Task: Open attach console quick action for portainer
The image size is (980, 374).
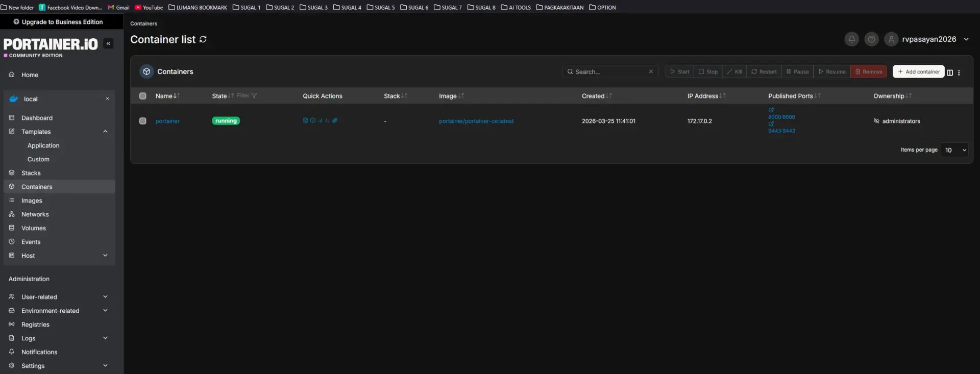Action: click(x=335, y=120)
